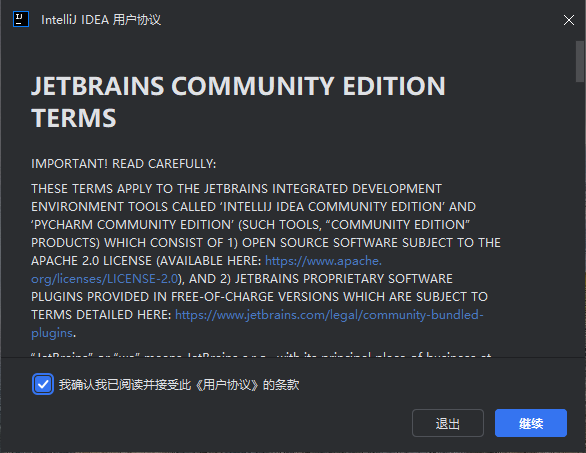Uncheck the agreement confirmation checkbox
The image size is (586, 453).
[43, 384]
